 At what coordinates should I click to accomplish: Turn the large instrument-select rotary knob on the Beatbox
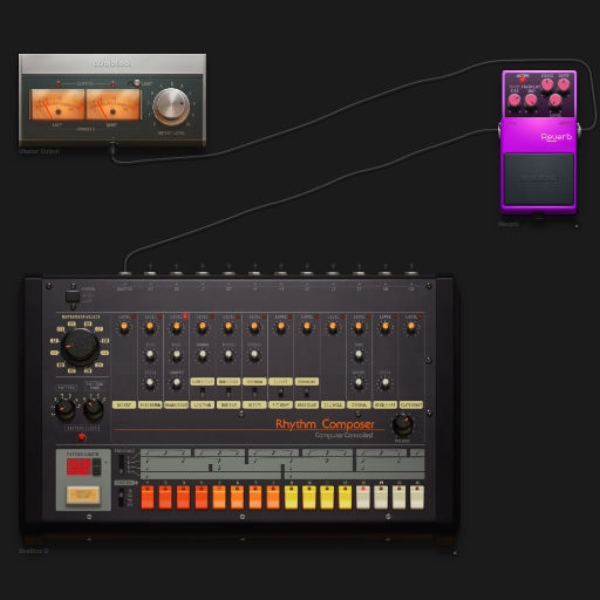tap(80, 347)
